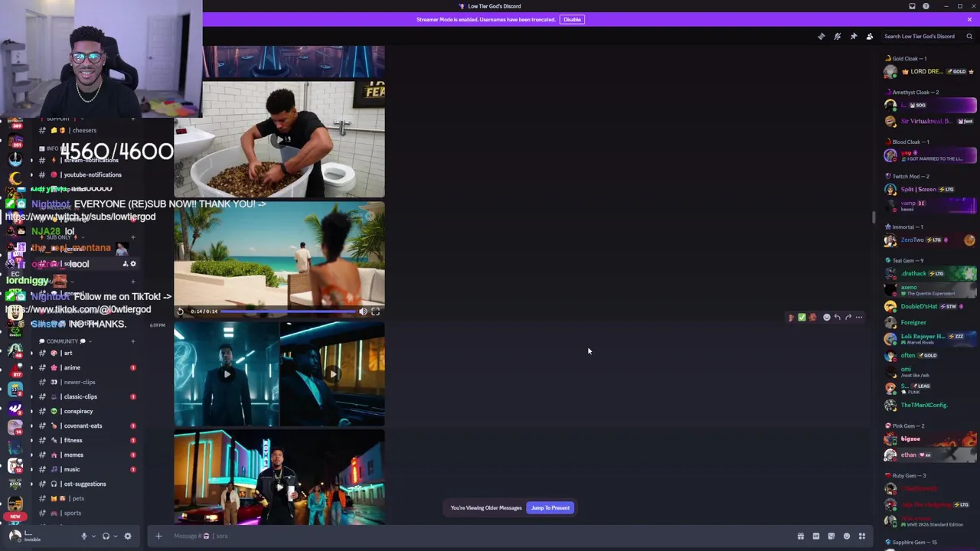980x551 pixels.
Task: Toggle headphone deafen in user panel
Action: pos(106,536)
